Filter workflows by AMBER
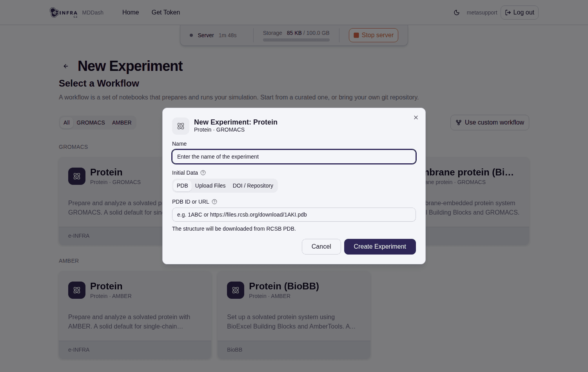The width and height of the screenshot is (588, 372). [122, 123]
